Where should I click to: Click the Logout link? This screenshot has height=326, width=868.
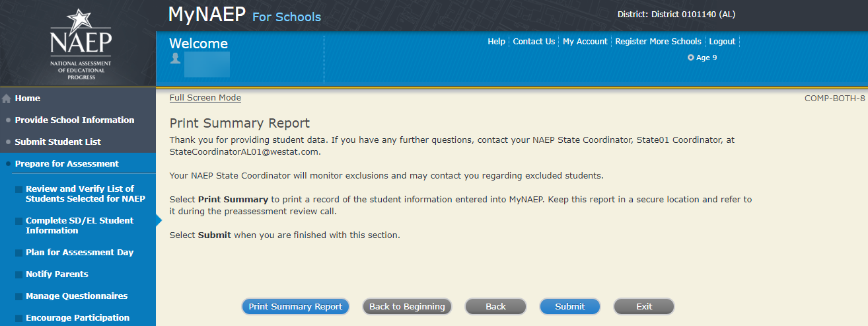[722, 41]
